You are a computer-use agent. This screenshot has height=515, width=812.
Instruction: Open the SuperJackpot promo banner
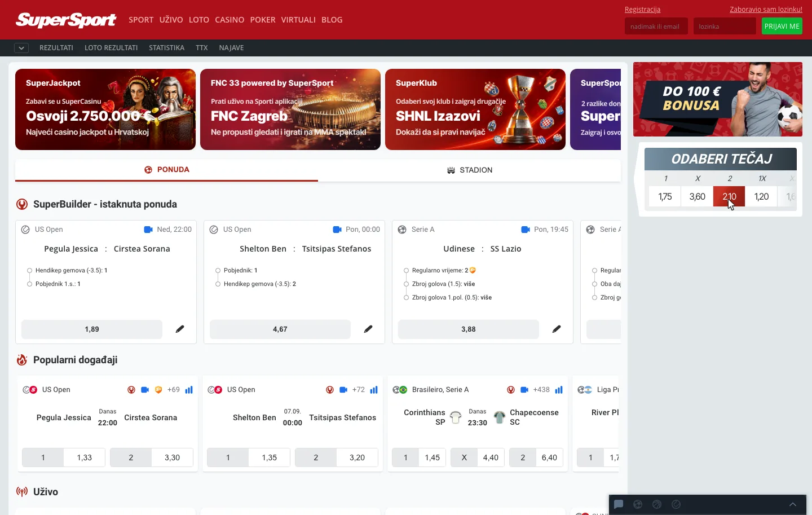tap(105, 109)
